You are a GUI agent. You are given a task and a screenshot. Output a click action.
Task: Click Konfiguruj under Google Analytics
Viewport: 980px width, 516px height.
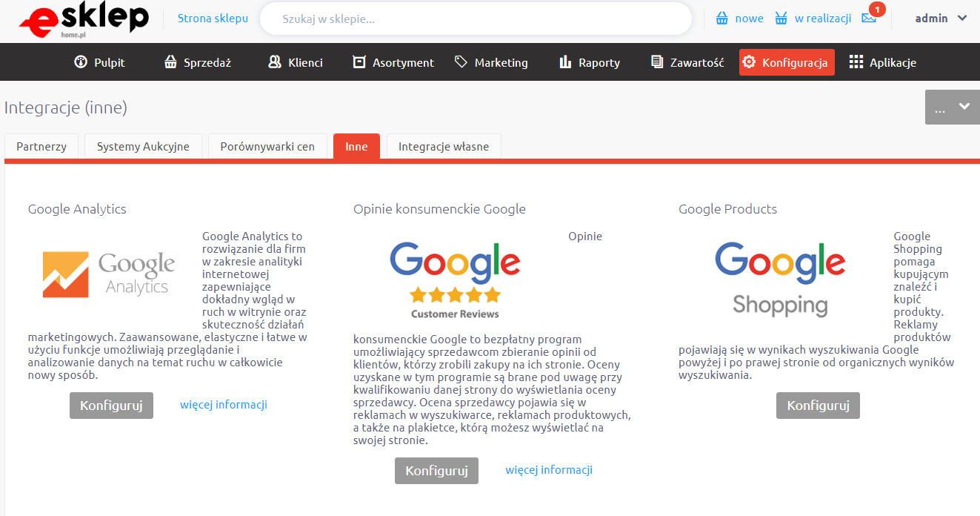coord(111,406)
